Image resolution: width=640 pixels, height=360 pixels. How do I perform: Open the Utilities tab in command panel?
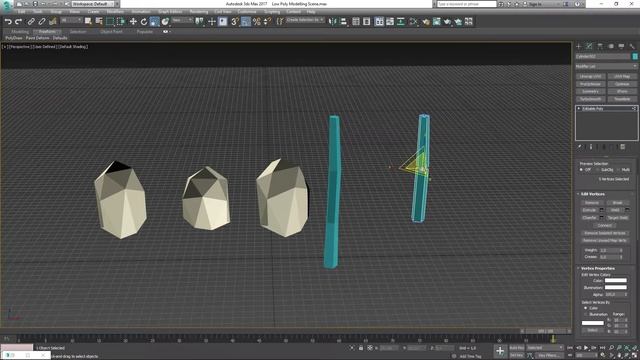click(x=632, y=46)
